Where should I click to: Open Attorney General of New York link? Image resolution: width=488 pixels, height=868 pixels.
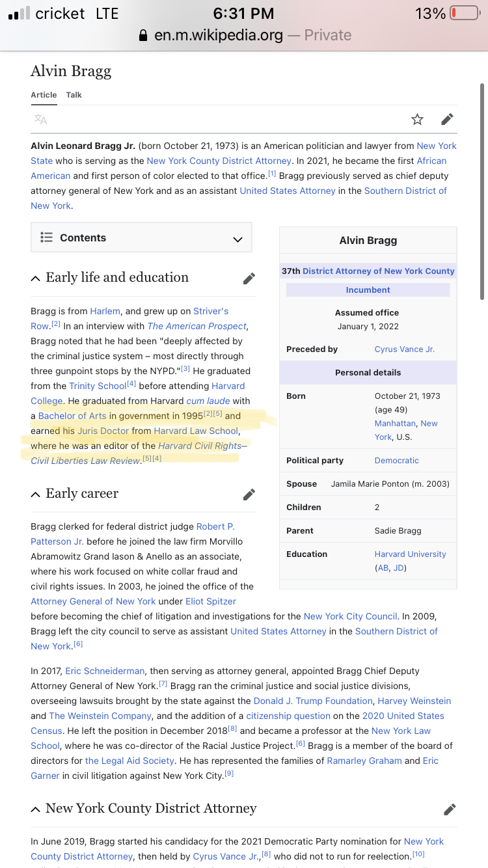pos(93,601)
